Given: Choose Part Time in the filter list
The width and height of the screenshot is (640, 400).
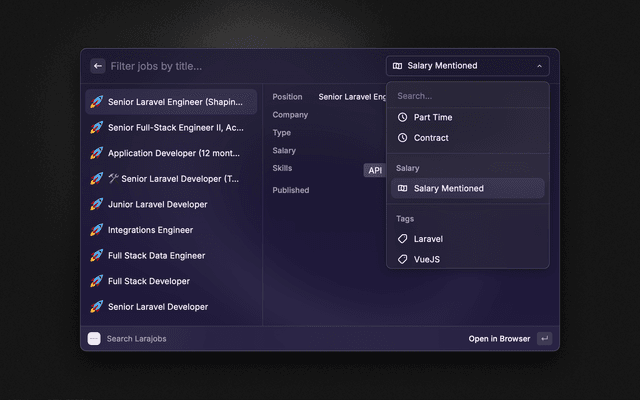Looking at the screenshot, I should pyautogui.click(x=433, y=117).
